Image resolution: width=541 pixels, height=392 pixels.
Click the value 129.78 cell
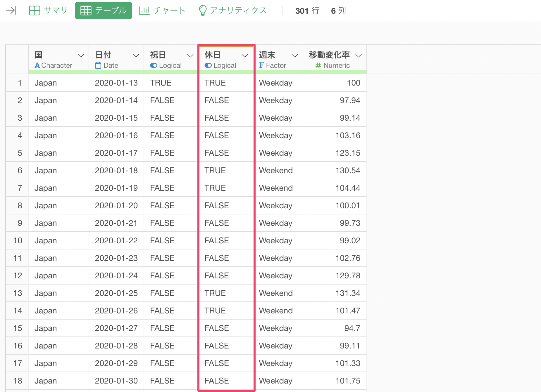coord(335,276)
